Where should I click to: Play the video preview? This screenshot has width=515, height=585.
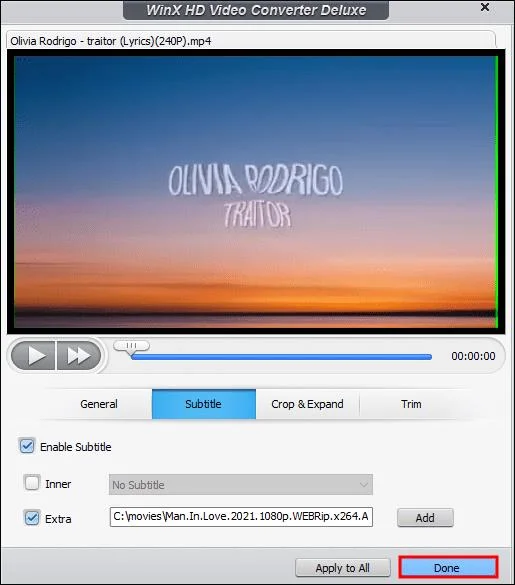[34, 355]
